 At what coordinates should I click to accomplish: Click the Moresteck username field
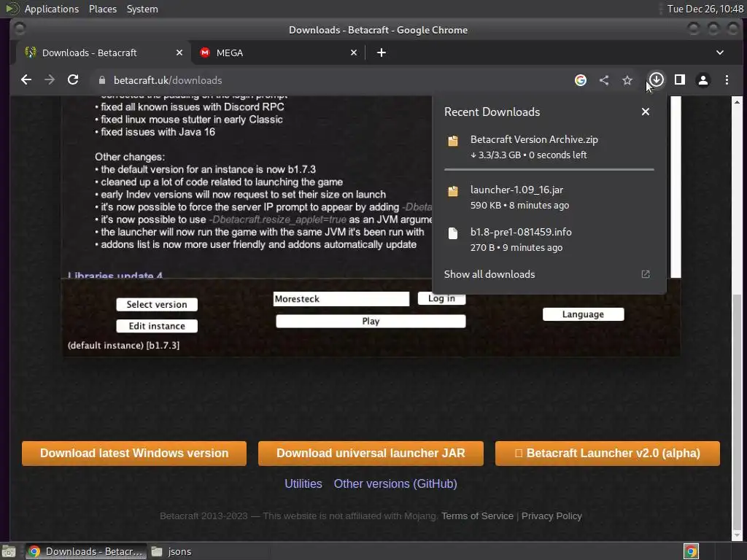(341, 299)
